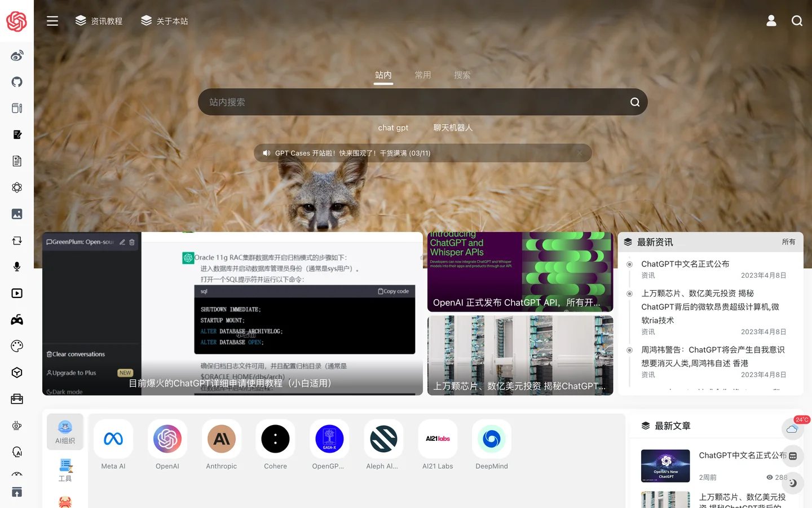Open the GitHub icon in the sidebar
Image resolution: width=812 pixels, height=508 pixels.
17,82
